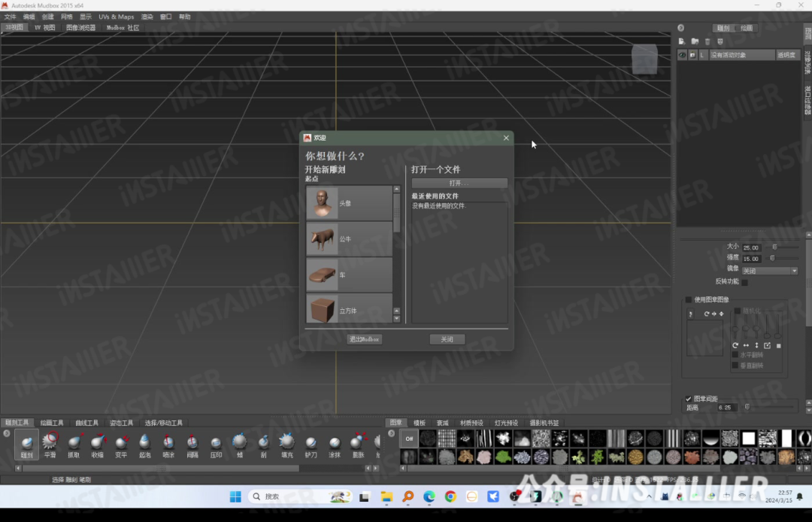Switch layers panel to 绘画 mode
The image size is (812, 522).
[x=747, y=28]
